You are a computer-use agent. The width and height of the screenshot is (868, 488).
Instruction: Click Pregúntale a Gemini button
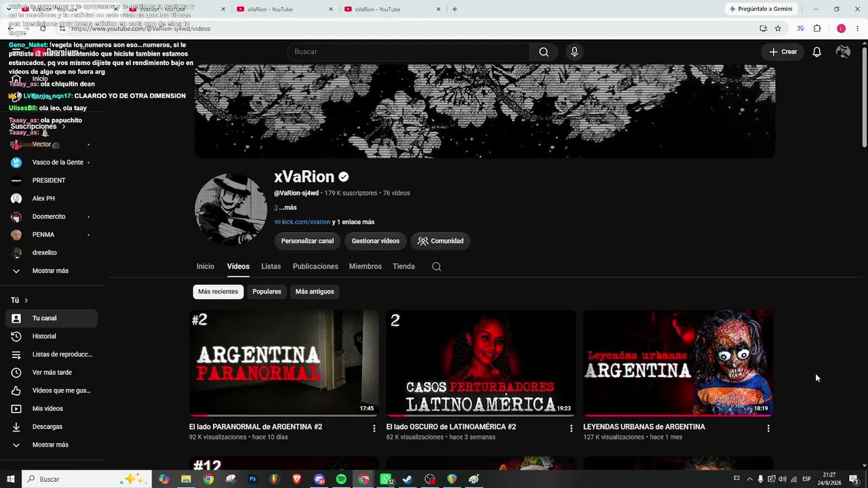click(760, 9)
